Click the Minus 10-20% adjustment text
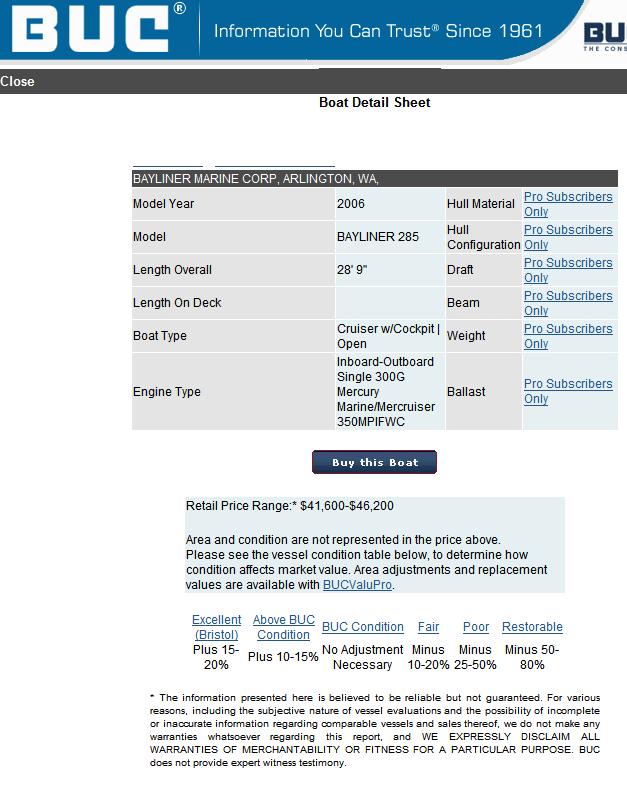627x785 pixels. [428, 657]
